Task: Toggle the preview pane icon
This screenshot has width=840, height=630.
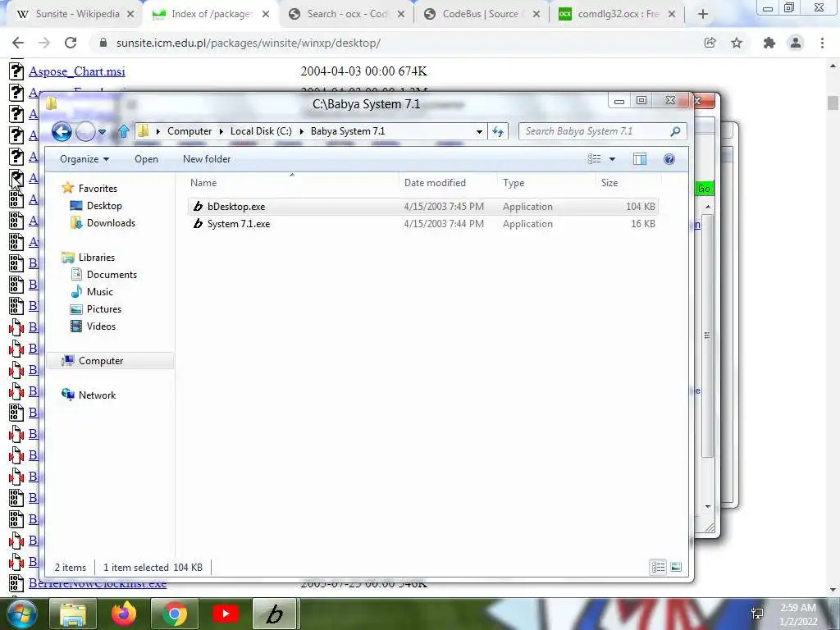Action: [x=640, y=159]
